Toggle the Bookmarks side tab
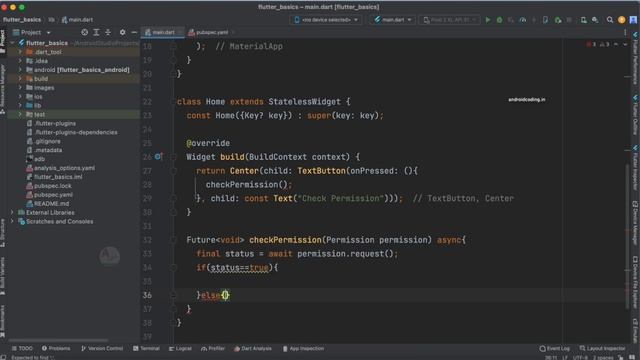 3,321
